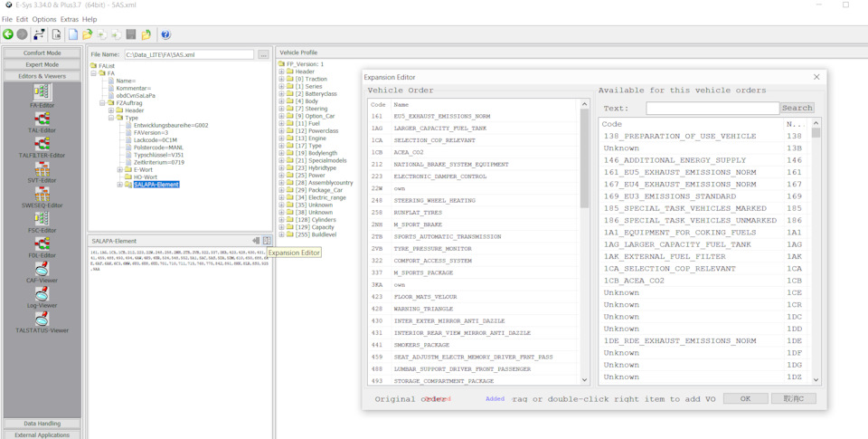Image resolution: width=868 pixels, height=439 pixels.
Task: Click the Cancel button in Expansion Editor
Action: (794, 398)
